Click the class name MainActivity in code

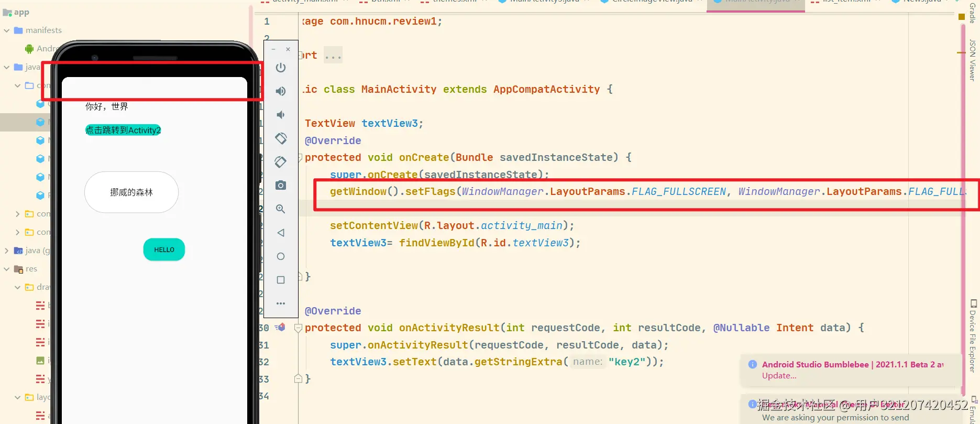(399, 89)
